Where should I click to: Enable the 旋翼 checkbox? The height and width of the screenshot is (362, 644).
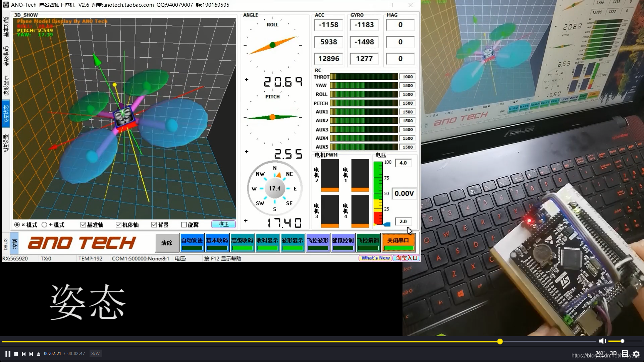pyautogui.click(x=184, y=225)
